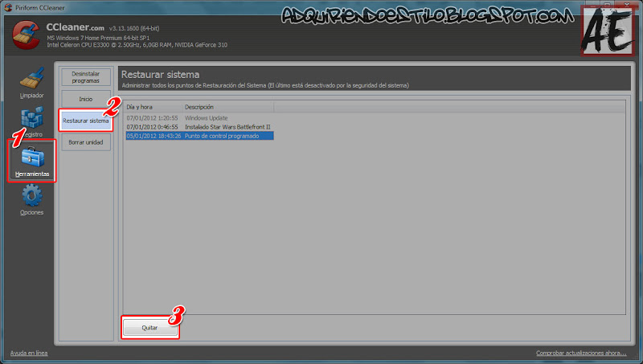This screenshot has width=643, height=364.
Task: Select Punto de control programado row
Action: point(199,136)
